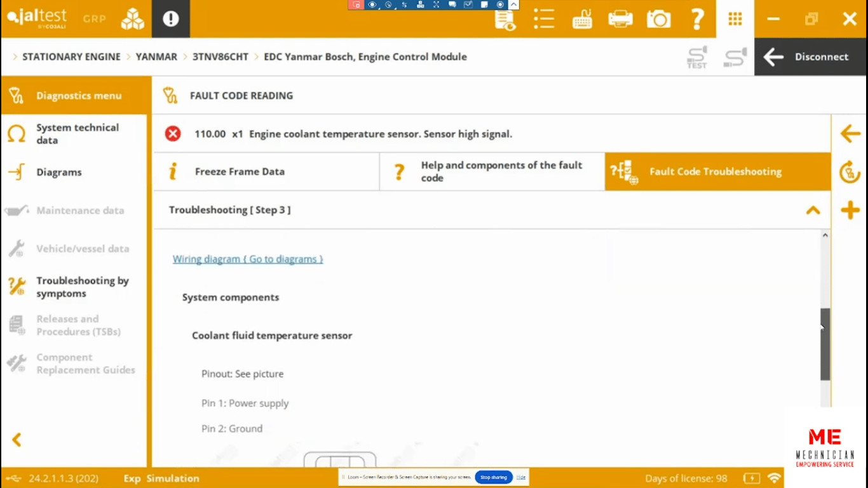Open the Wiring diagram Go to diagrams link

pos(247,259)
